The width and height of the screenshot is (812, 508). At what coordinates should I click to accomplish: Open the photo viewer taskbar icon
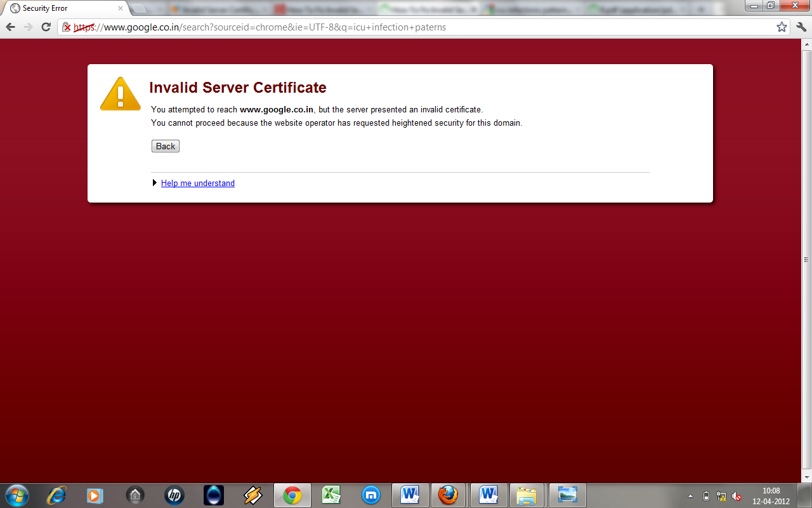click(x=567, y=495)
